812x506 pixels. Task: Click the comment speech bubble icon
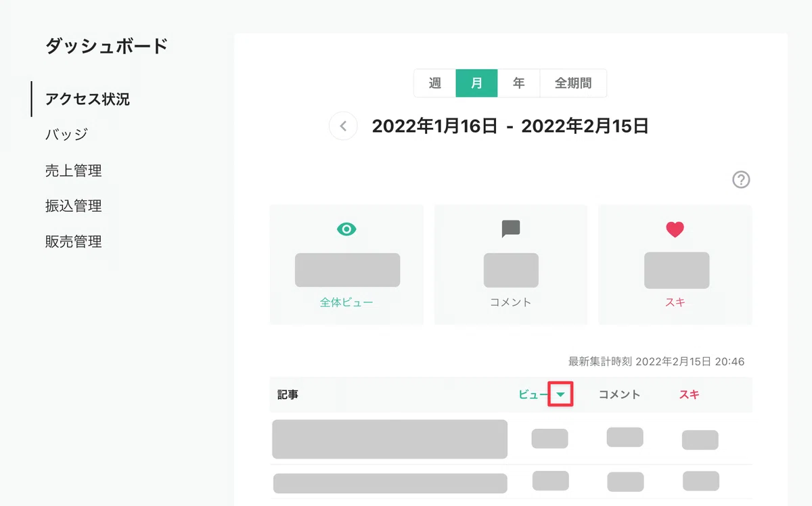(x=511, y=229)
